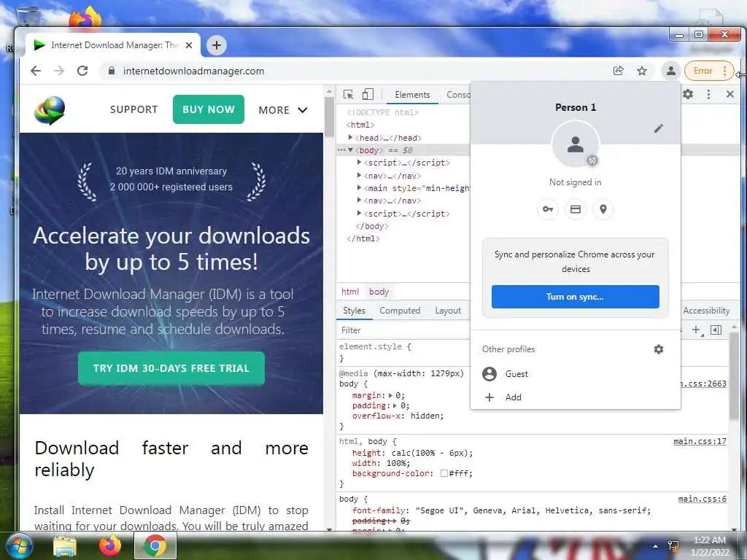Screen dimensions: 747x560
Task: Open the Accessibility tab
Action: point(706,311)
